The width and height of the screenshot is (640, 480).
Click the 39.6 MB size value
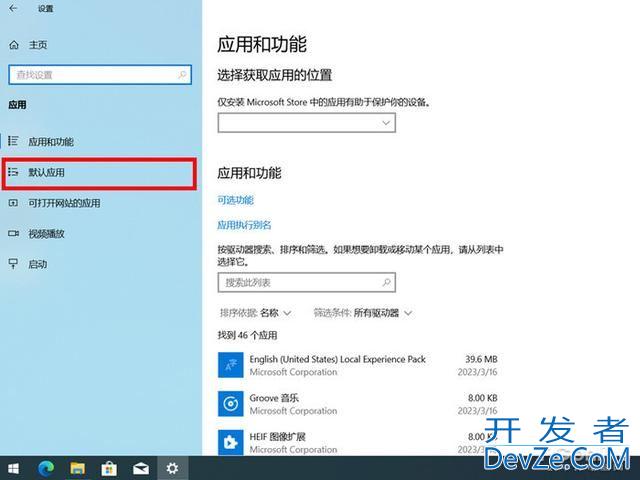481,359
